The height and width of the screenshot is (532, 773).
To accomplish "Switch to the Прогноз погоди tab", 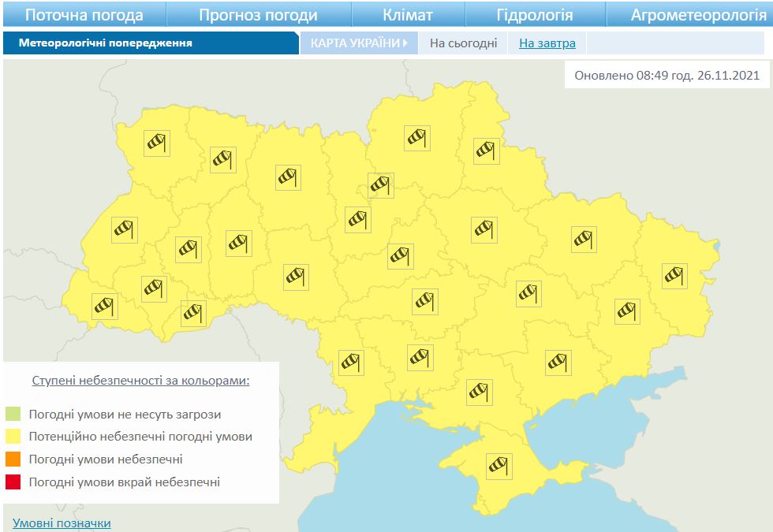I will [258, 15].
